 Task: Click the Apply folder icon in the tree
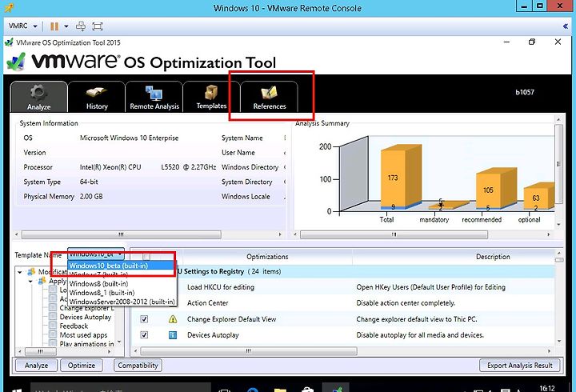(42, 281)
